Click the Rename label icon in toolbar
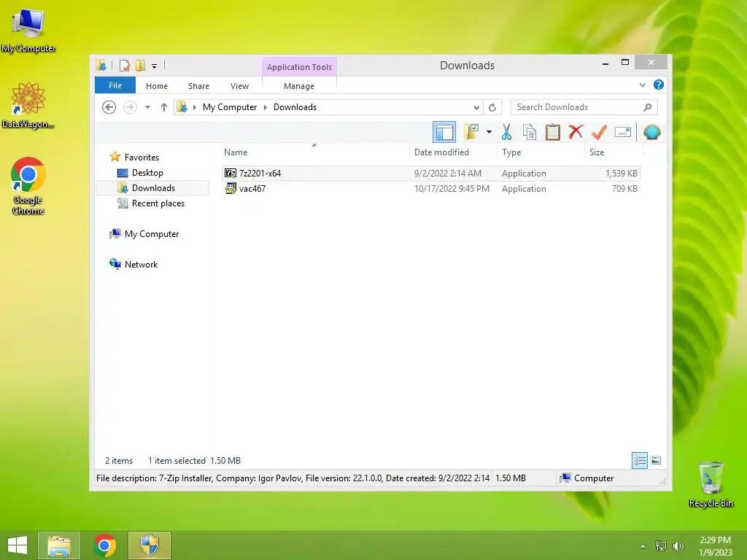Image resolution: width=747 pixels, height=560 pixels. [x=623, y=132]
